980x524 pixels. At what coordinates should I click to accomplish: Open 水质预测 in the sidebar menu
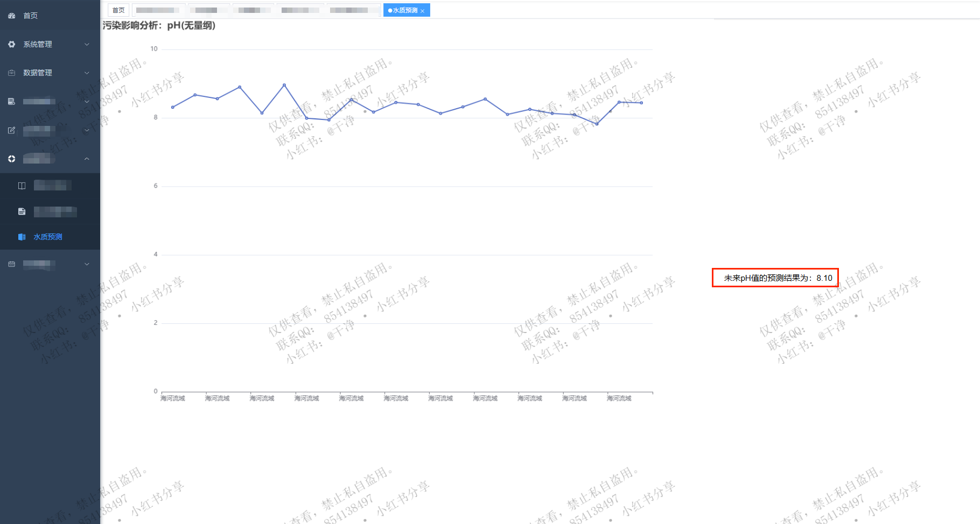(48, 237)
